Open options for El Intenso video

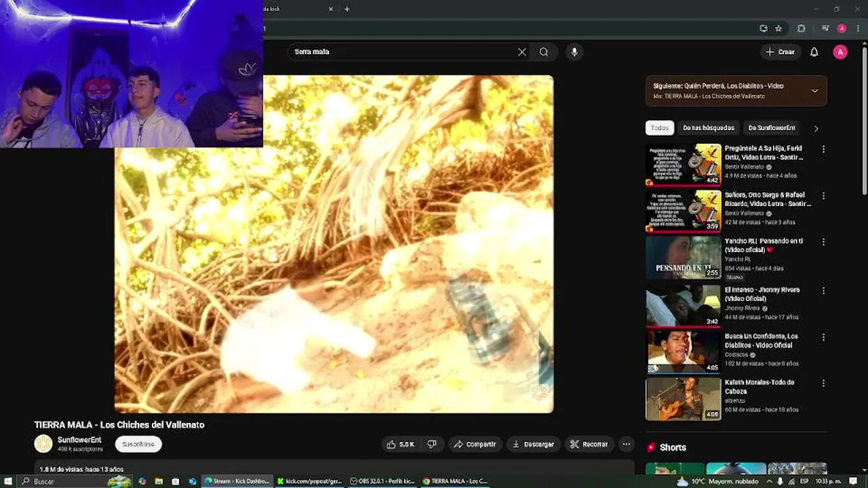pyautogui.click(x=823, y=291)
